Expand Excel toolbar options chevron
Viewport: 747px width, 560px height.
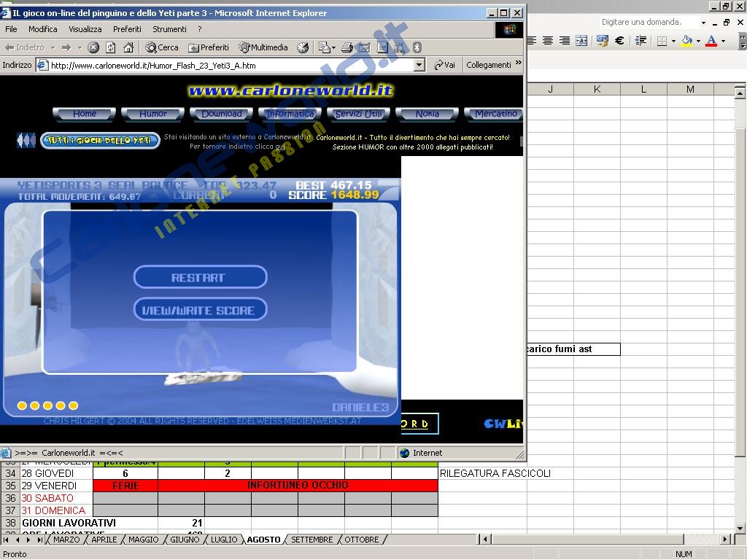tap(742, 42)
